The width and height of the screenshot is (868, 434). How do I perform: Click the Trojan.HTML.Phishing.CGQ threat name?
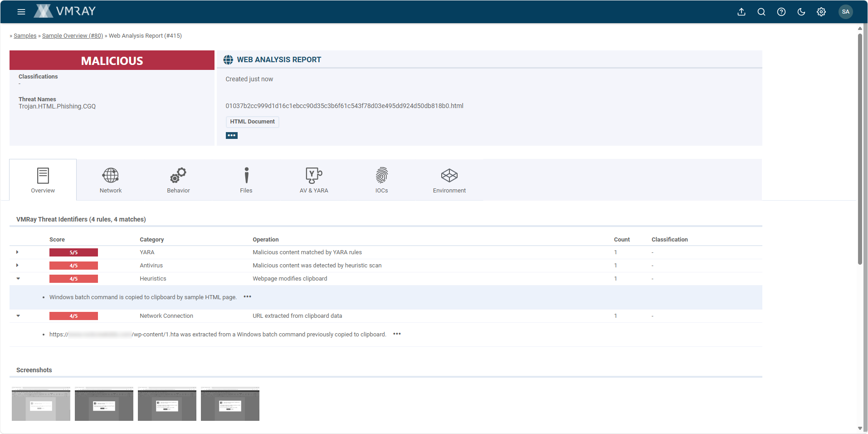coord(57,106)
